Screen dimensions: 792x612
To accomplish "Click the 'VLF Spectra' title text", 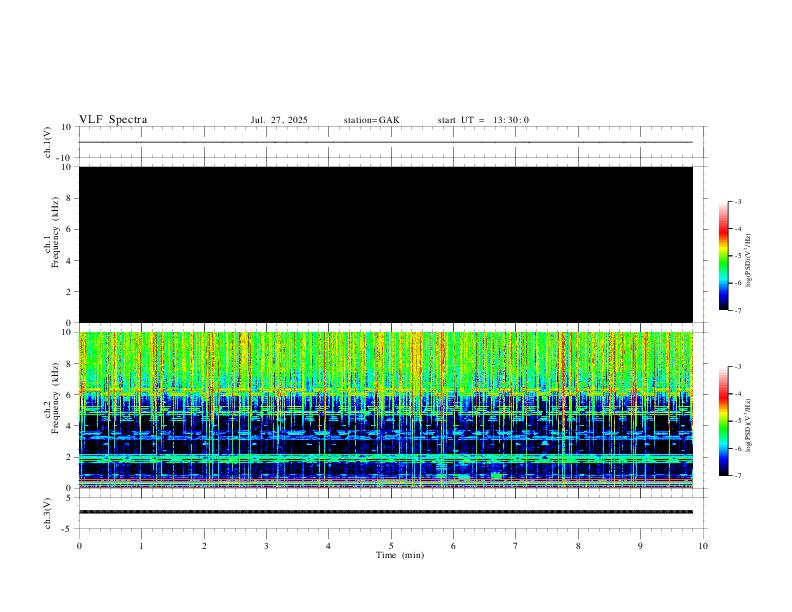I will coord(113,120).
